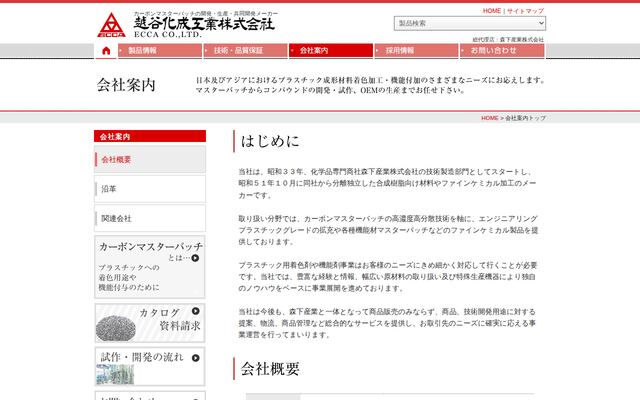Click the 会社案内 sidebar header
640x400 pixels.
(150, 136)
